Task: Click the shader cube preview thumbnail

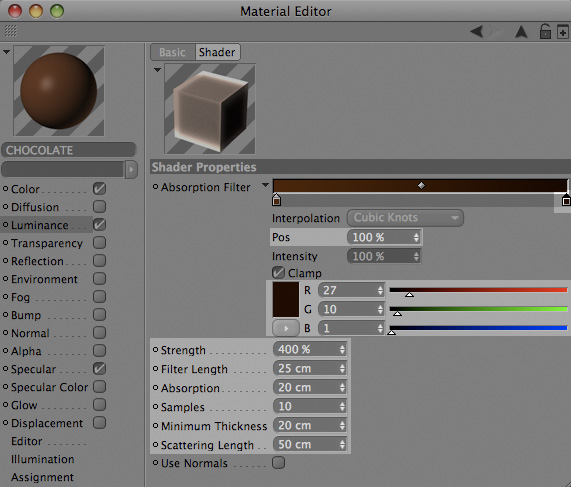Action: click(210, 109)
